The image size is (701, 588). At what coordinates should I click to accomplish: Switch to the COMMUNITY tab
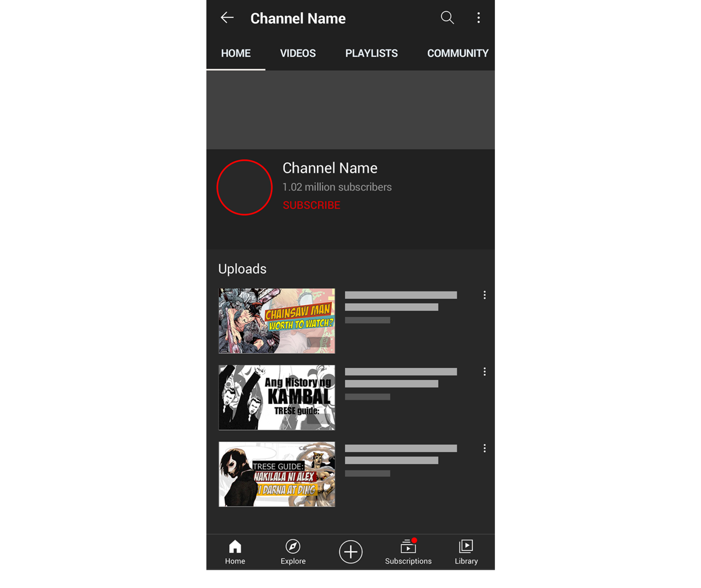(458, 53)
